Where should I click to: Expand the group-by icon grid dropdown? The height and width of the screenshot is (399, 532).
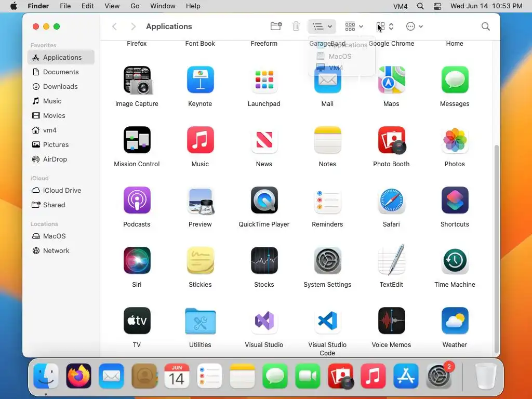click(x=354, y=26)
